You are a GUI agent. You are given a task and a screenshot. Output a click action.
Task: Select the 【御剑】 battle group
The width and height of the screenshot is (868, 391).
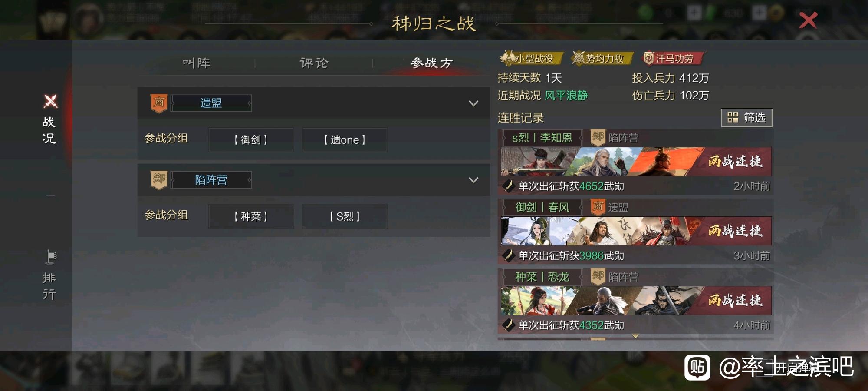point(251,140)
